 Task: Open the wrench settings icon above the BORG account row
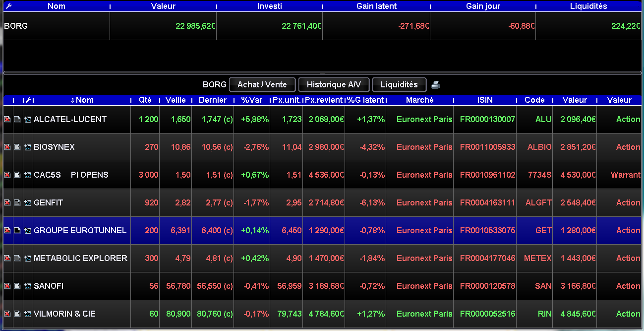tap(8, 6)
